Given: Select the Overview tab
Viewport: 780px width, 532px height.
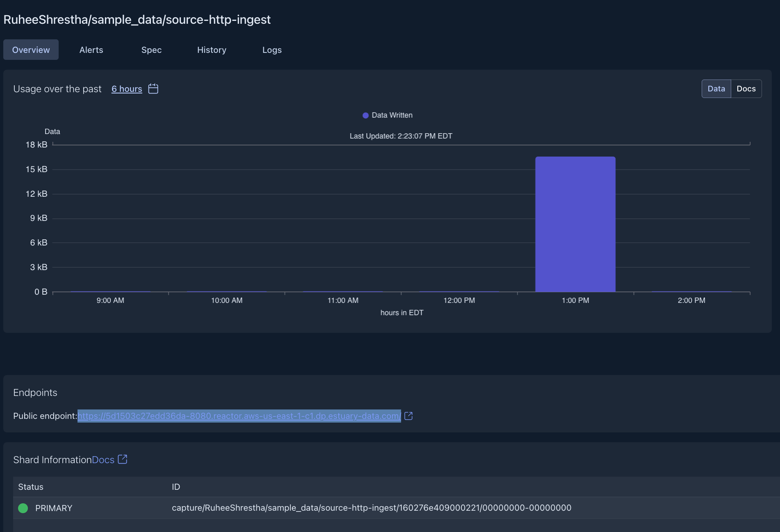Looking at the screenshot, I should coord(31,50).
